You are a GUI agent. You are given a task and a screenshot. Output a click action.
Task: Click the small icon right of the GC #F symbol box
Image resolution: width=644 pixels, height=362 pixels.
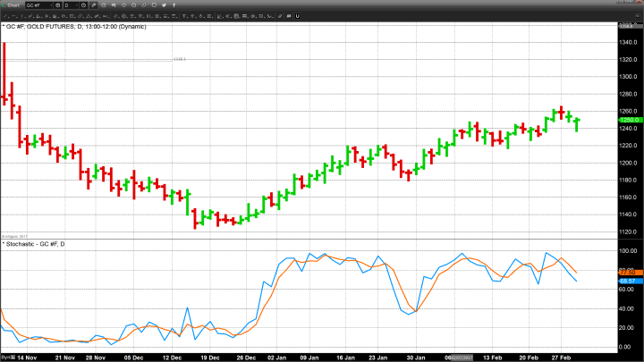click(x=59, y=5)
